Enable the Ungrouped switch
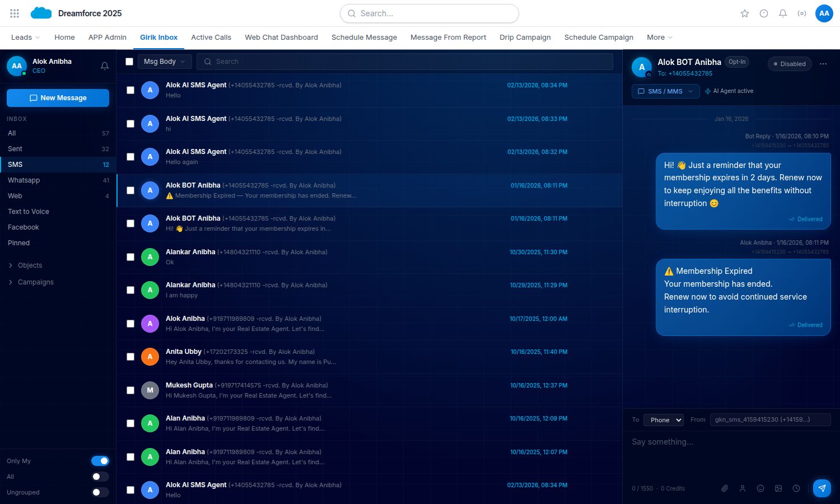 click(100, 492)
